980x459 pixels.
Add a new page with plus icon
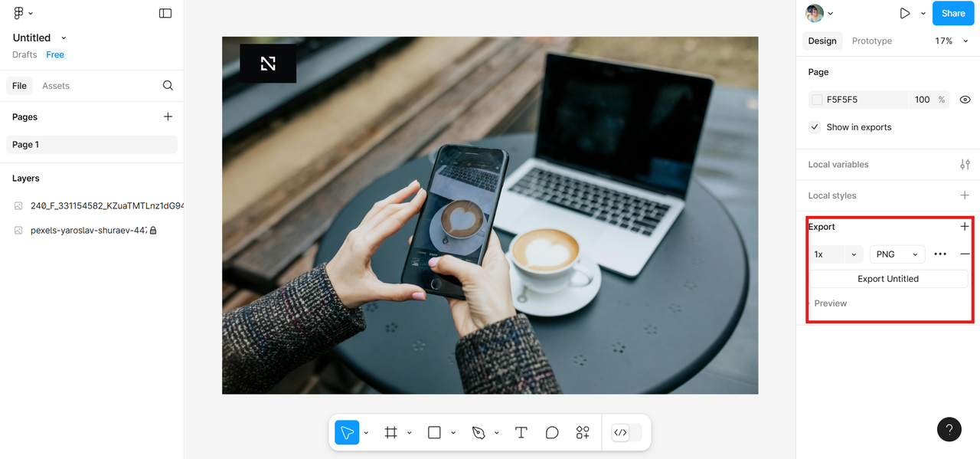168,116
